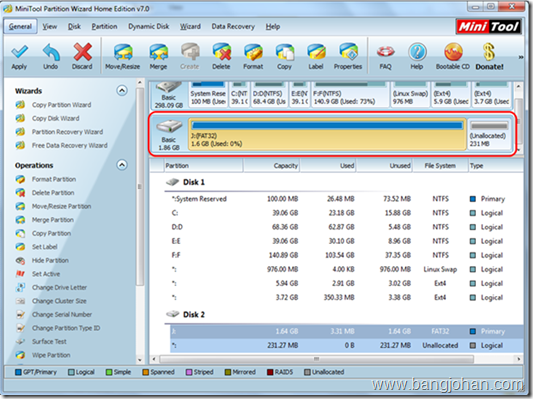The height and width of the screenshot is (399, 533).
Task: Launch Copy Disk Wizard link
Action: point(56,118)
